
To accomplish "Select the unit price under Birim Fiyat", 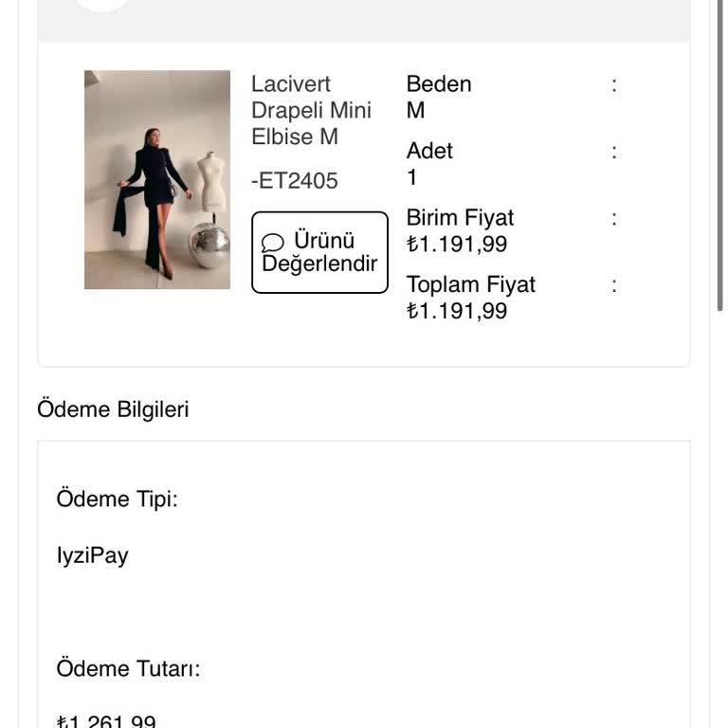I will [457, 245].
